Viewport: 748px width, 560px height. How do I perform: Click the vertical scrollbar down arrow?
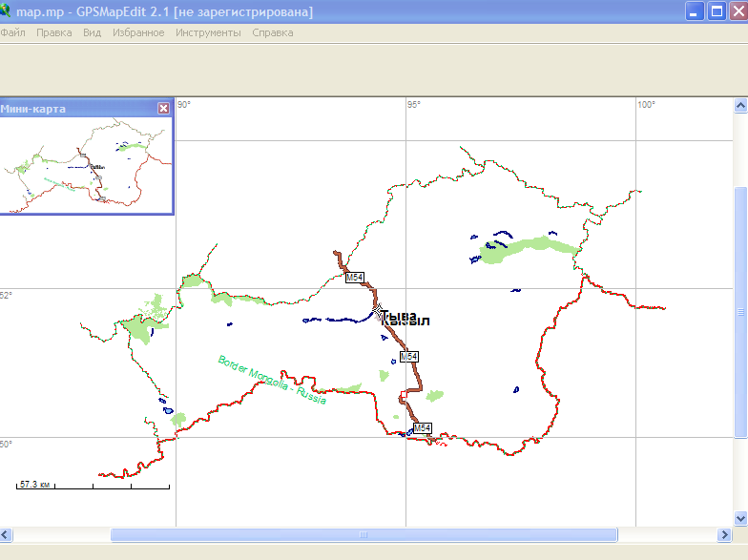(740, 517)
